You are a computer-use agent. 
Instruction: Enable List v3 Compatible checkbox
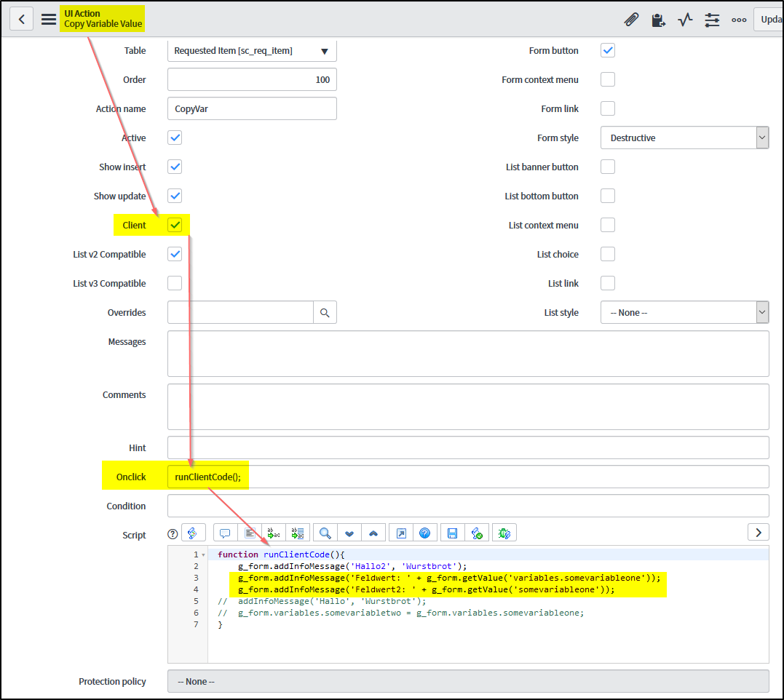pos(175,283)
